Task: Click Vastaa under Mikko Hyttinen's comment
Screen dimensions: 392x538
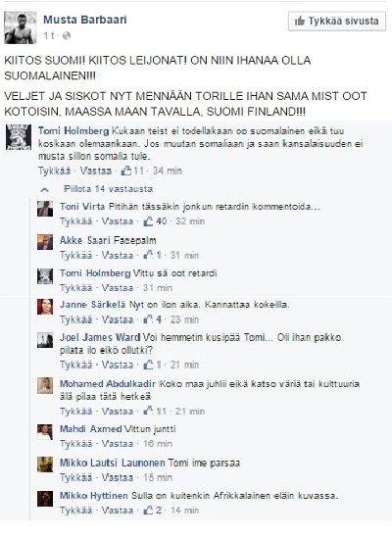Action: click(x=118, y=511)
